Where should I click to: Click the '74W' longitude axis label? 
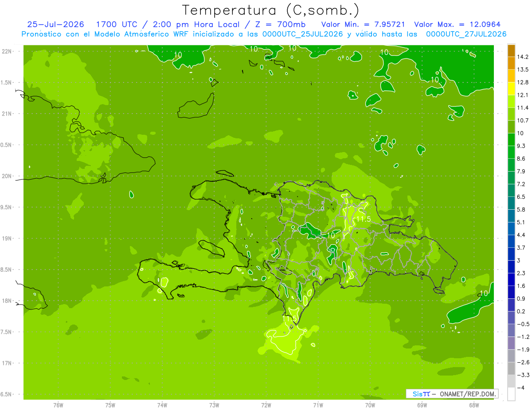(x=162, y=405)
